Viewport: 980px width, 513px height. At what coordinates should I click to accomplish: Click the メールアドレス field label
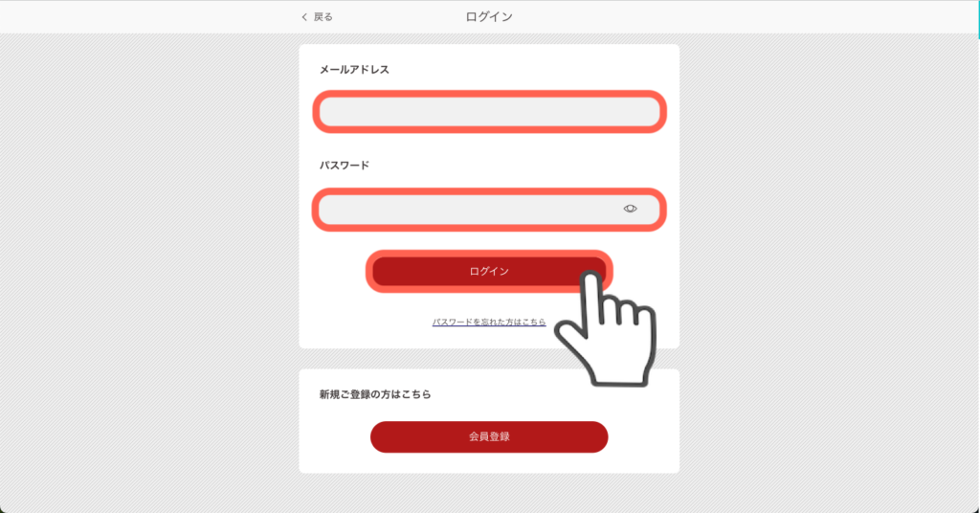tap(354, 69)
